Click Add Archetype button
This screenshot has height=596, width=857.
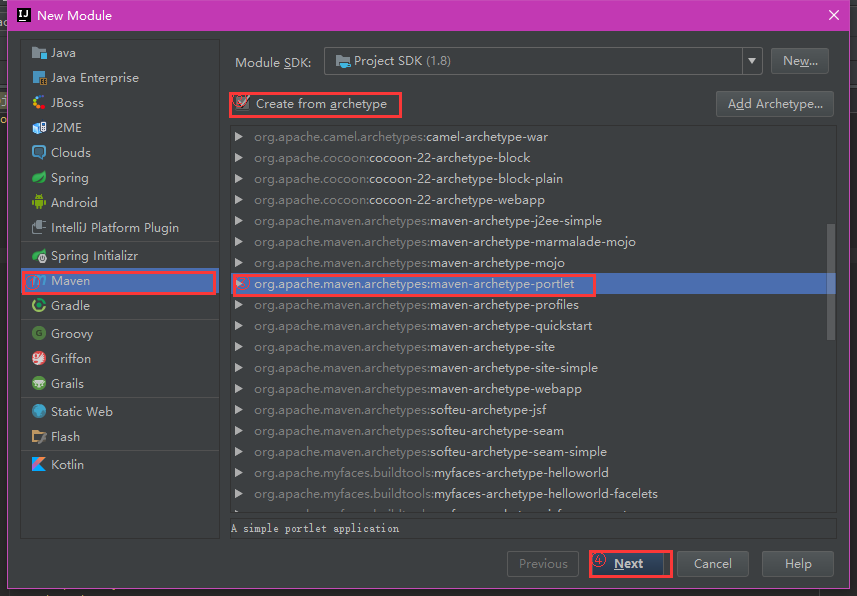pos(774,104)
